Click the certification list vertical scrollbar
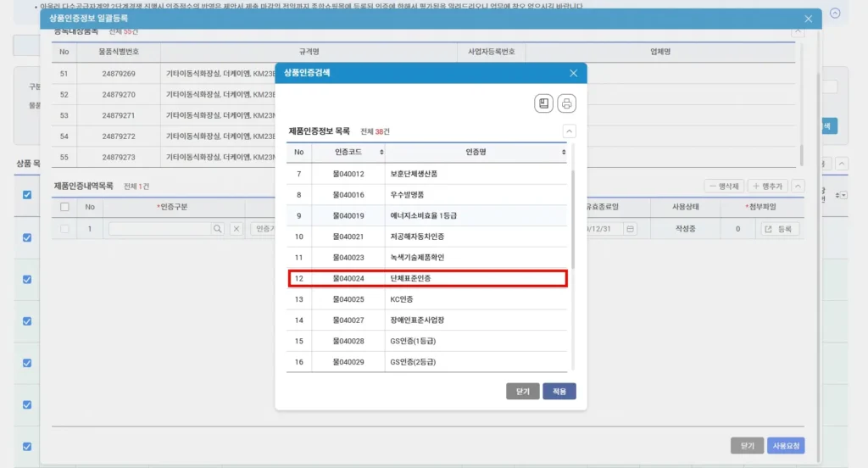Image resolution: width=868 pixels, height=468 pixels. [x=573, y=220]
